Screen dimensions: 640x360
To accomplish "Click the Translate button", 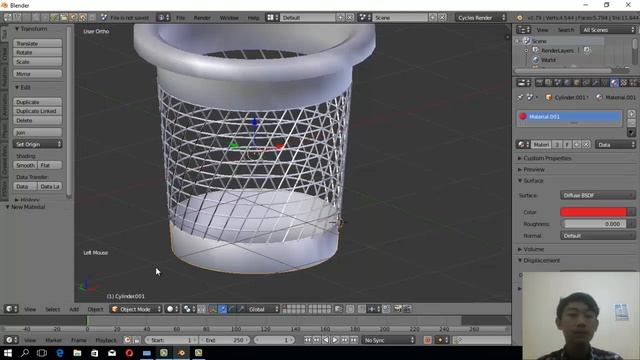I will pos(38,43).
